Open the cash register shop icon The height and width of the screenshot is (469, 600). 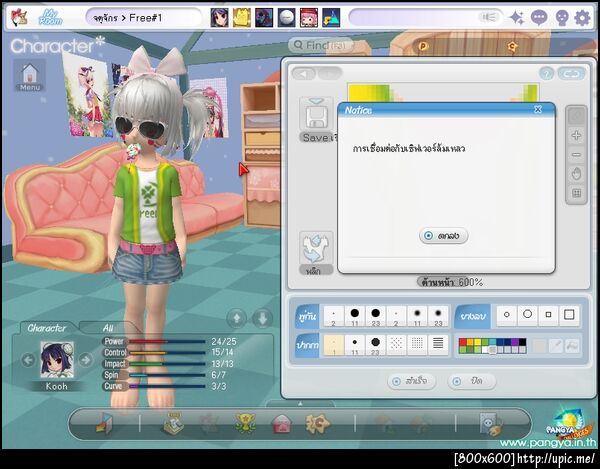pos(173,423)
